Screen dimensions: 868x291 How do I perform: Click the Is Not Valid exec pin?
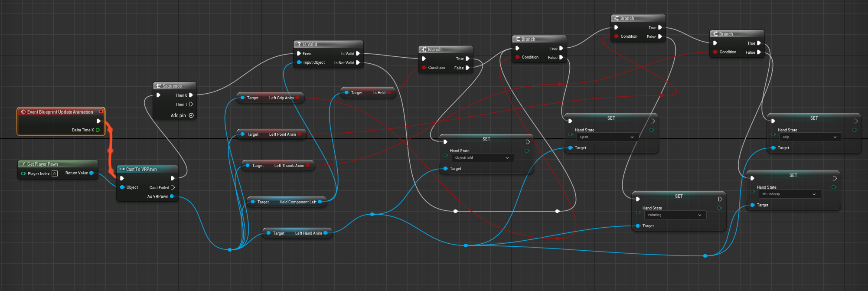click(x=358, y=63)
